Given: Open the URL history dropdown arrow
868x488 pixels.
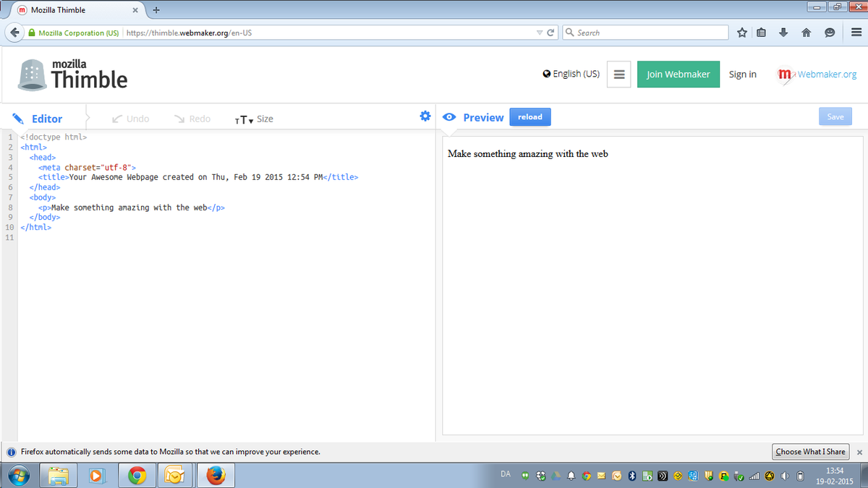Looking at the screenshot, I should pyautogui.click(x=540, y=33).
